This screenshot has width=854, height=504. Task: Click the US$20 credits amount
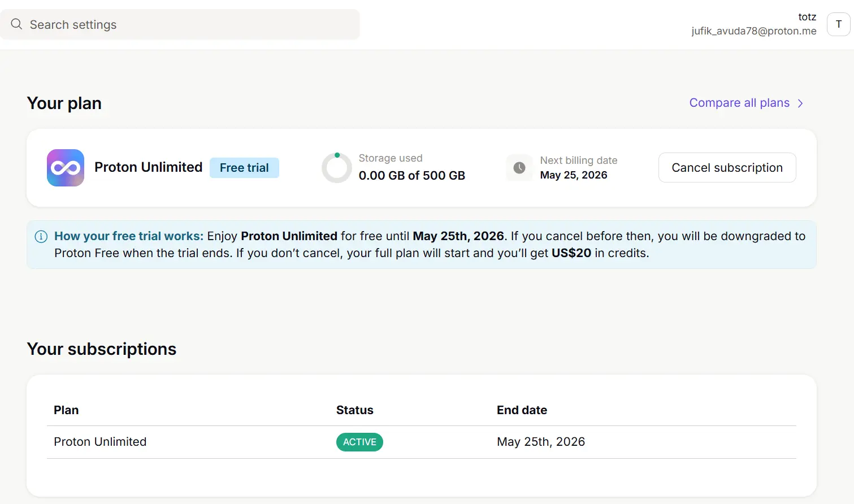[571, 253]
